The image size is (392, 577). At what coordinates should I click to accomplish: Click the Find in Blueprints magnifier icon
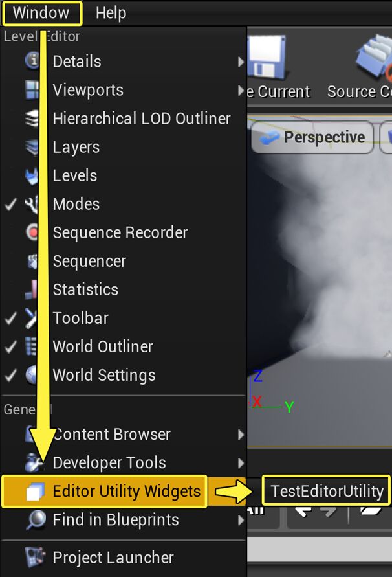(x=36, y=519)
